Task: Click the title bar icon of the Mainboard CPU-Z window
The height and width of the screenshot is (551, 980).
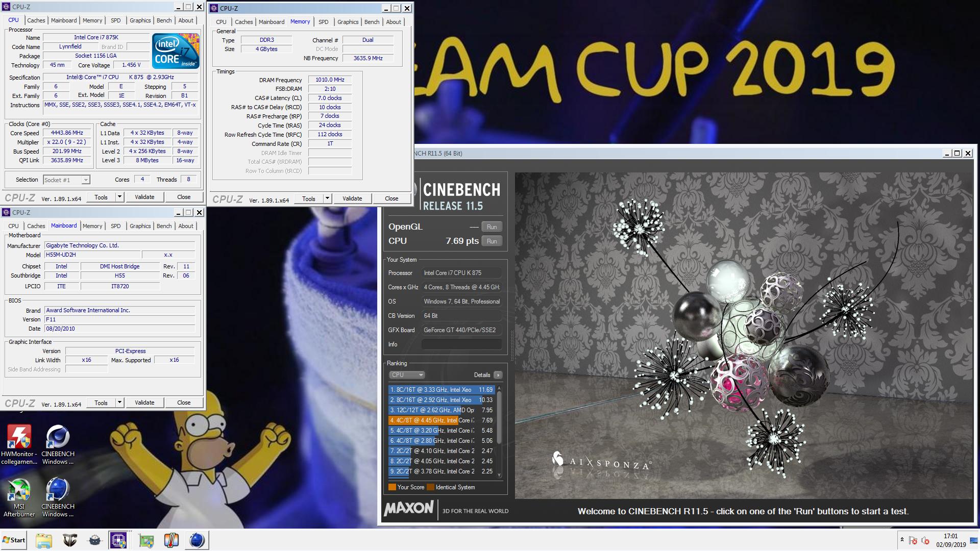Action: tap(7, 212)
